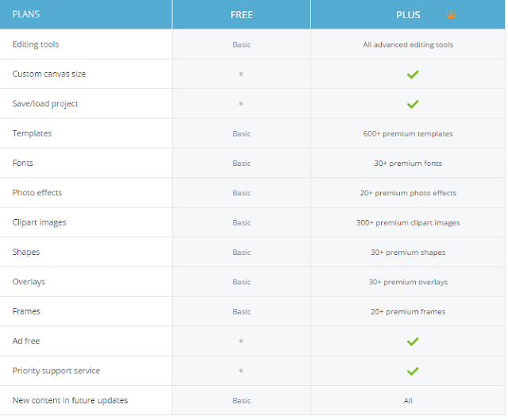Click the Priority support service green checkmark
508x420 pixels.
(412, 371)
